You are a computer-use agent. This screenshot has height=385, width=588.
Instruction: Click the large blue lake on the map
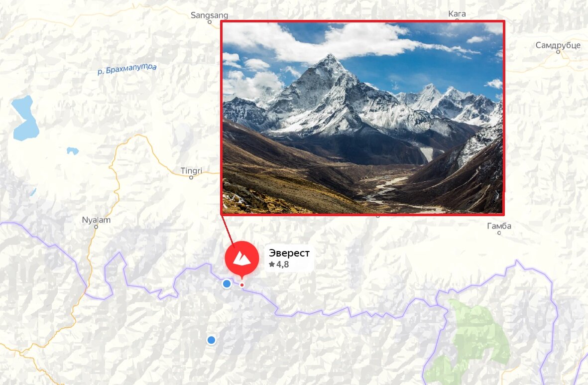click(25, 118)
